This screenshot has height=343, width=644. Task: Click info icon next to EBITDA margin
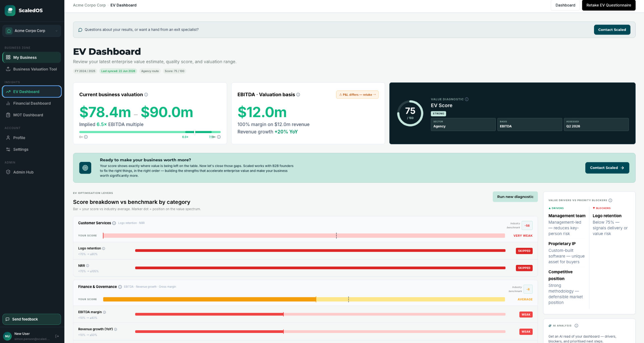(104, 312)
